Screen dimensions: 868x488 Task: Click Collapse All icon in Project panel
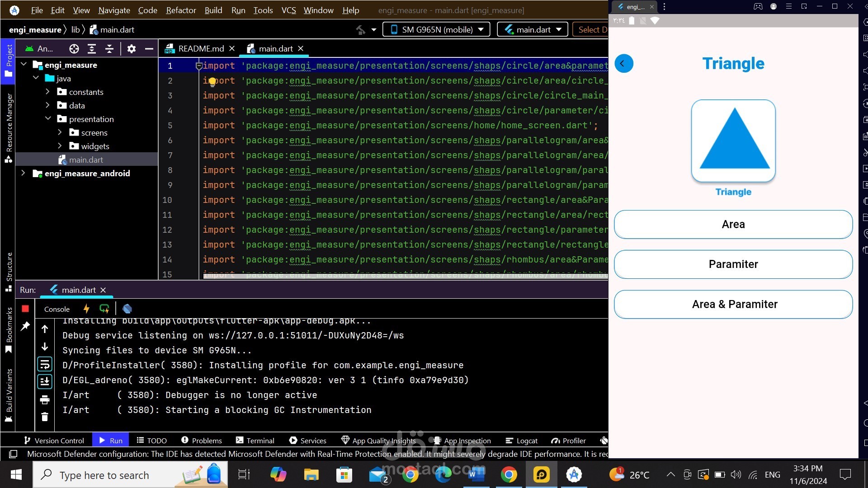click(109, 49)
